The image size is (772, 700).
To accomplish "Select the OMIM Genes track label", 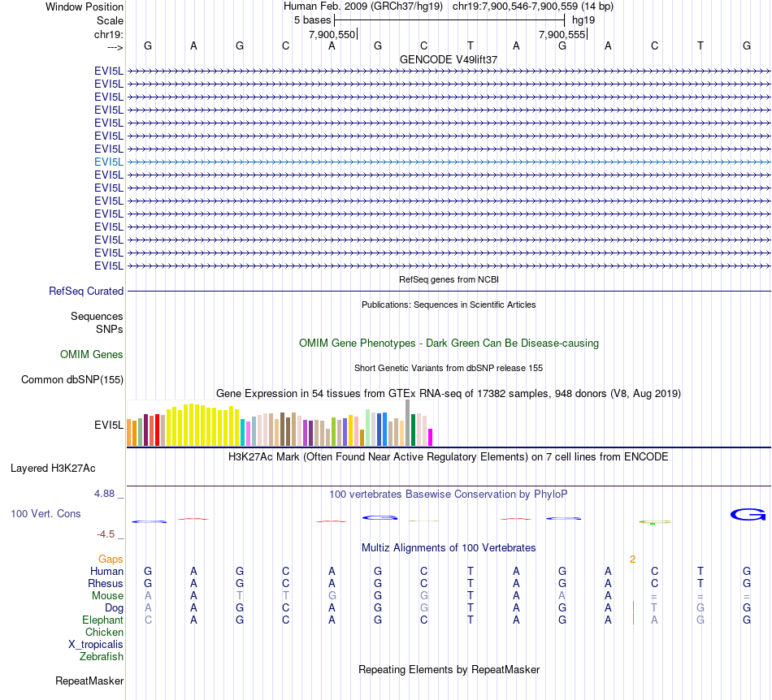I will [x=92, y=355].
